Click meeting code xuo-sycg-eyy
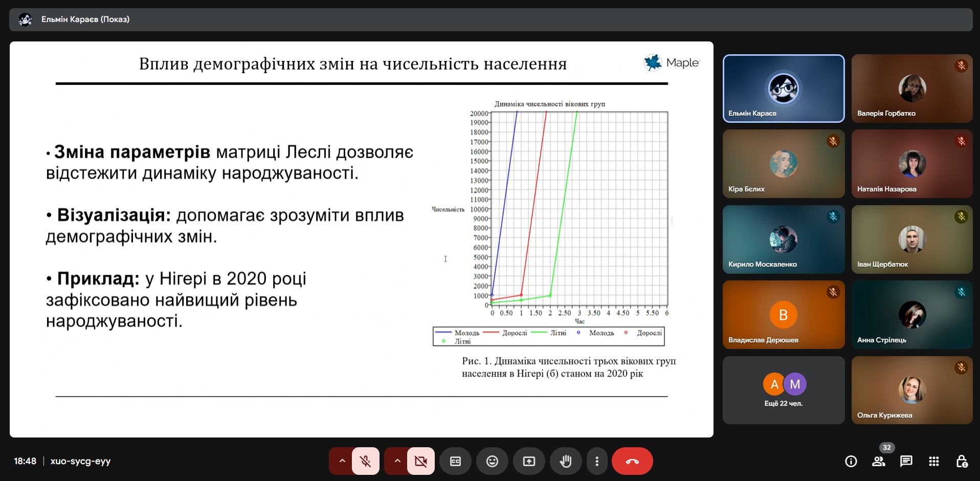Viewport: 980px width, 481px height. click(80, 461)
